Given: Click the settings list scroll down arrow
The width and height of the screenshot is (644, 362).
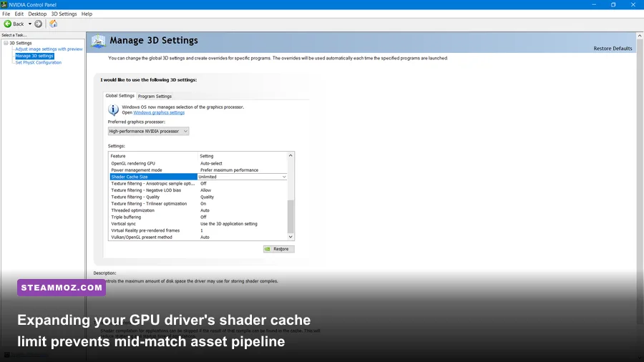Looking at the screenshot, I should [291, 237].
